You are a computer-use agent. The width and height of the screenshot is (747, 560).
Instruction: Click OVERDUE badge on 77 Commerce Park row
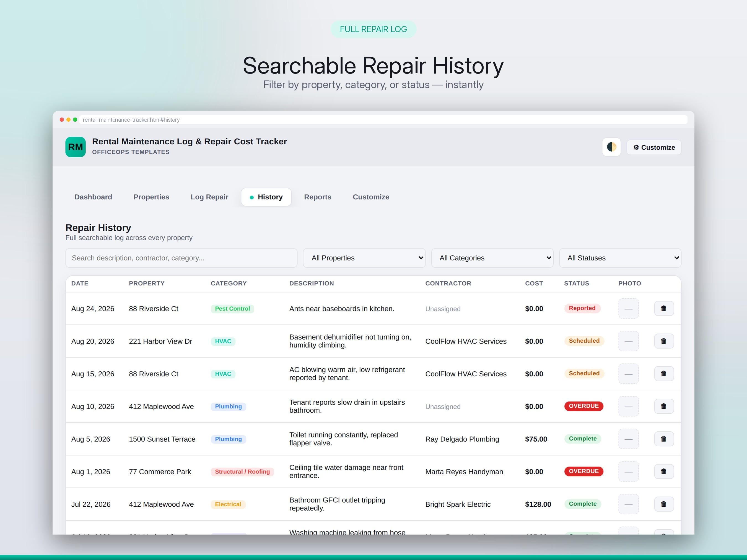[x=583, y=471]
